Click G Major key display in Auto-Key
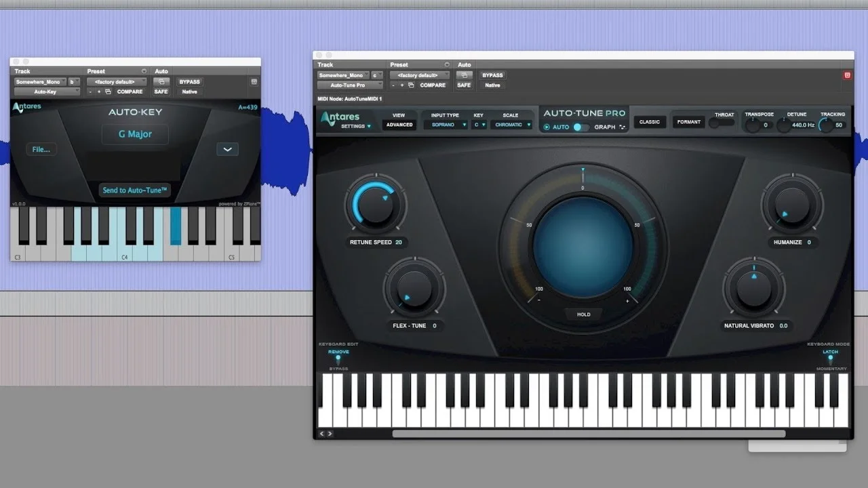This screenshot has height=488, width=868. tap(135, 134)
